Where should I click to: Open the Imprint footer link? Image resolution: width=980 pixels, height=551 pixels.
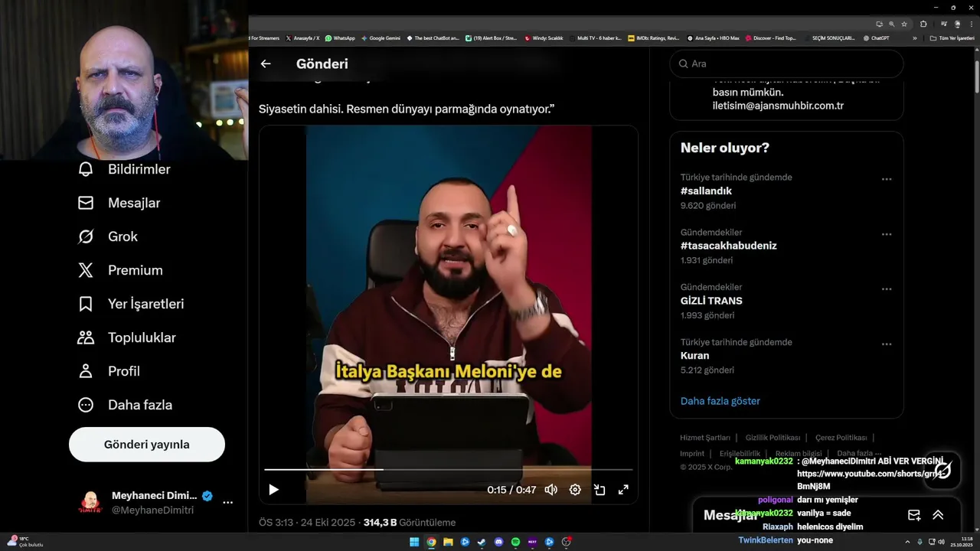coord(692,454)
